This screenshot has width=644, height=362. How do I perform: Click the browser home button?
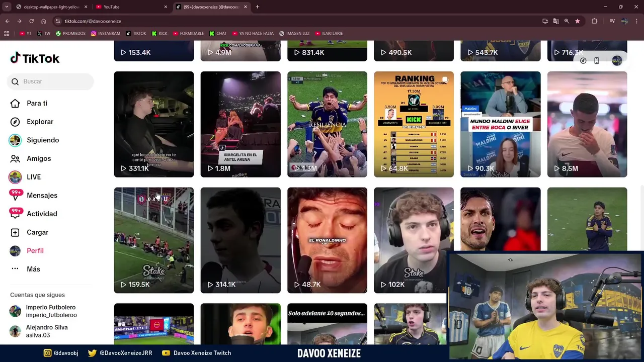tap(44, 21)
